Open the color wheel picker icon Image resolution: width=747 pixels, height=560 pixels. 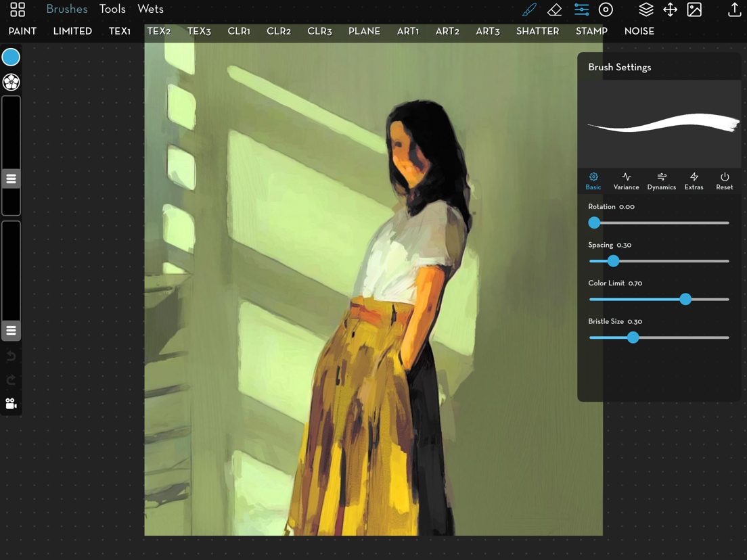pos(11,82)
